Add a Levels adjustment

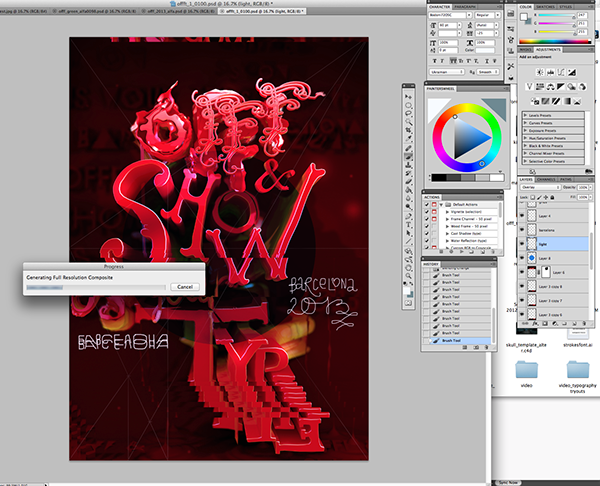pos(550,72)
